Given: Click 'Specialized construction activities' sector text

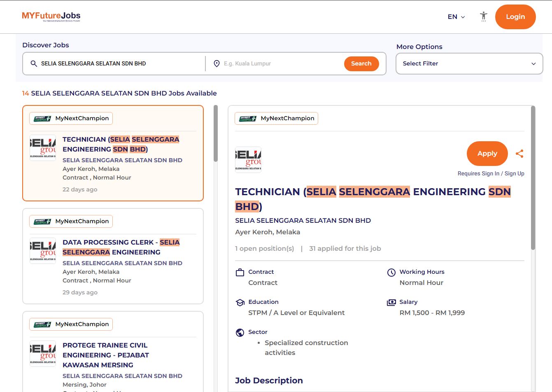Looking at the screenshot, I should coord(306,348).
